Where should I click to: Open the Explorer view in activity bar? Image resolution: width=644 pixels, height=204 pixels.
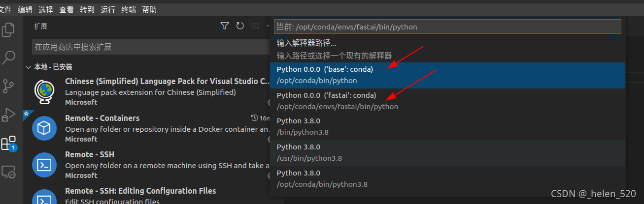coord(8,29)
